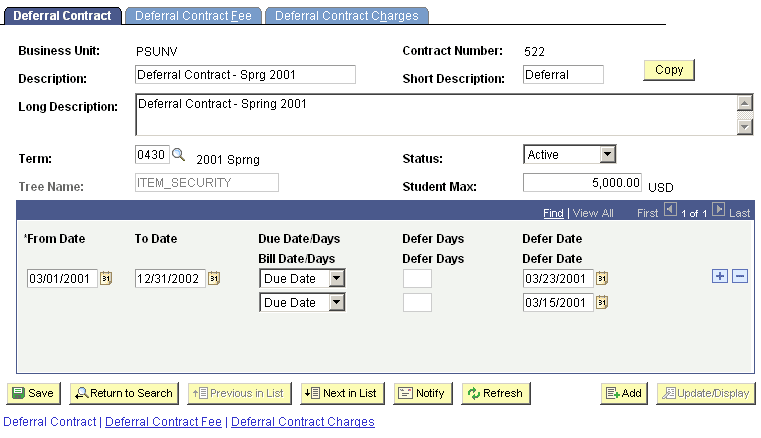Screen dimensions: 761x438
Task: Switch to Deferral Contract Charges tab
Action: (347, 16)
